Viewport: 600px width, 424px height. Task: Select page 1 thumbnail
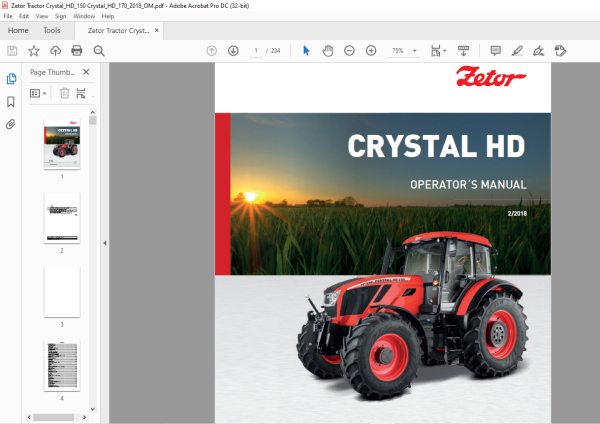[62, 144]
